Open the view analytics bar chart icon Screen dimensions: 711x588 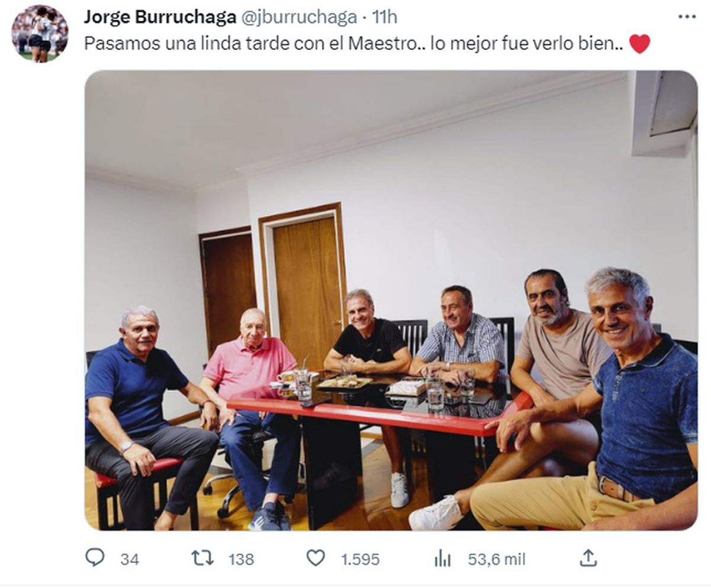[443, 558]
